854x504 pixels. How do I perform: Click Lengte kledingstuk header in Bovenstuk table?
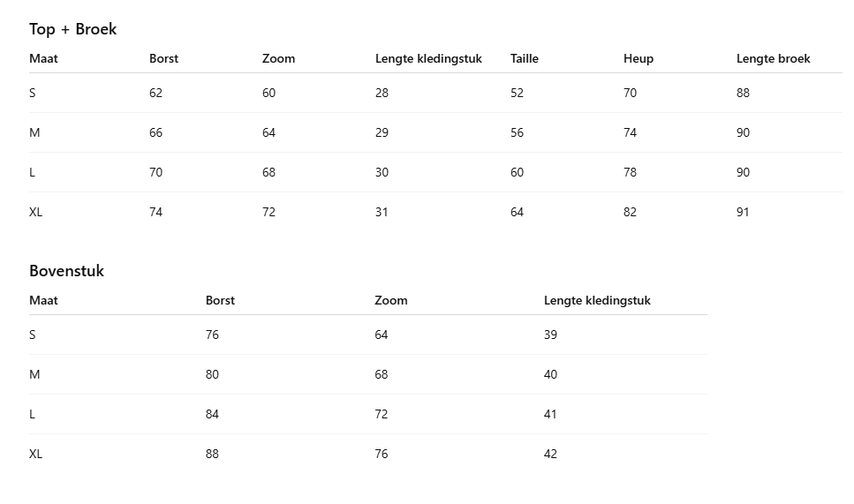point(597,300)
